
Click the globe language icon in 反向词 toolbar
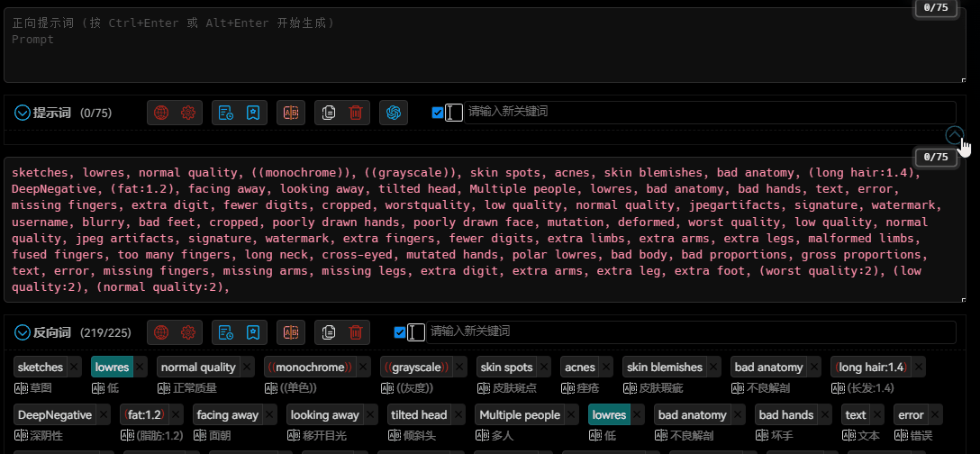[x=161, y=332]
